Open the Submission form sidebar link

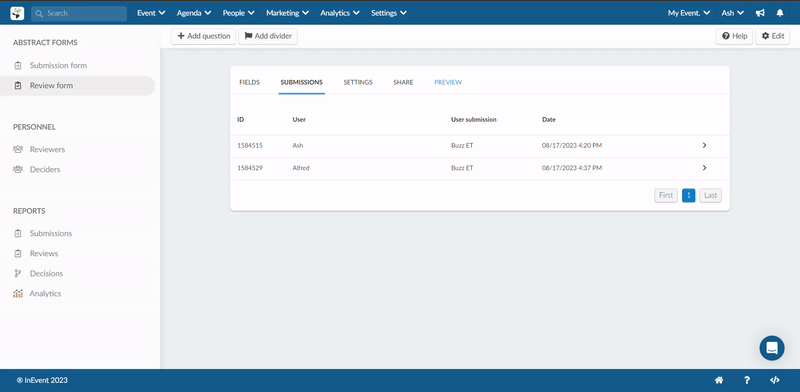(58, 65)
